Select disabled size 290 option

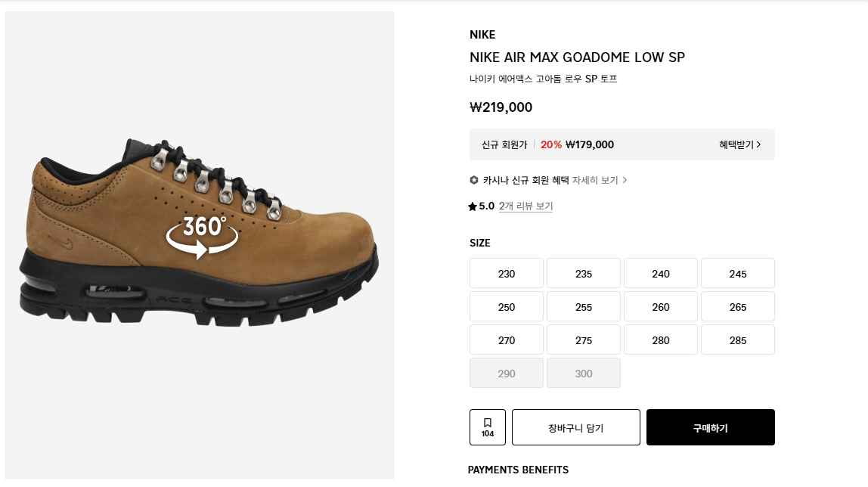tap(507, 373)
